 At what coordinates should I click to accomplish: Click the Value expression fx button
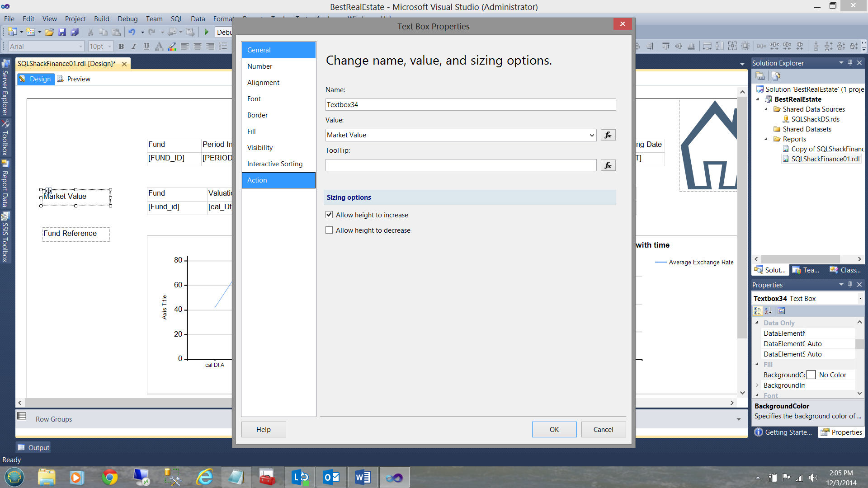pos(608,135)
